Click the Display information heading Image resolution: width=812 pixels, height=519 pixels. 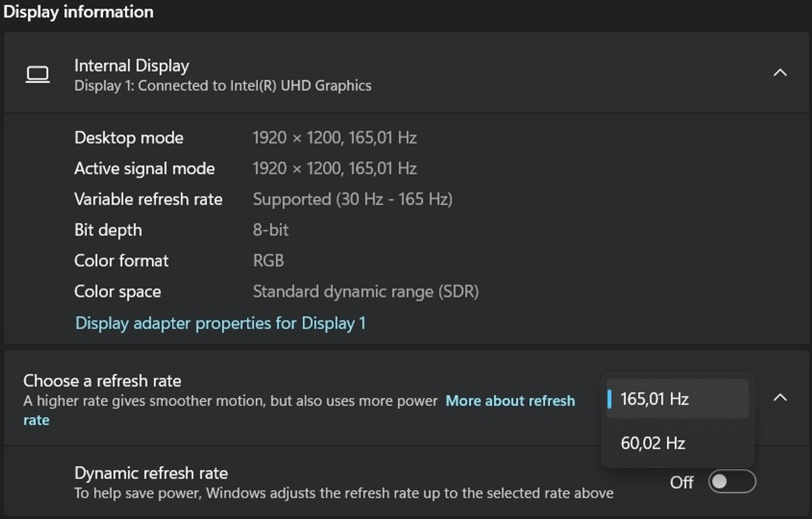[78, 12]
